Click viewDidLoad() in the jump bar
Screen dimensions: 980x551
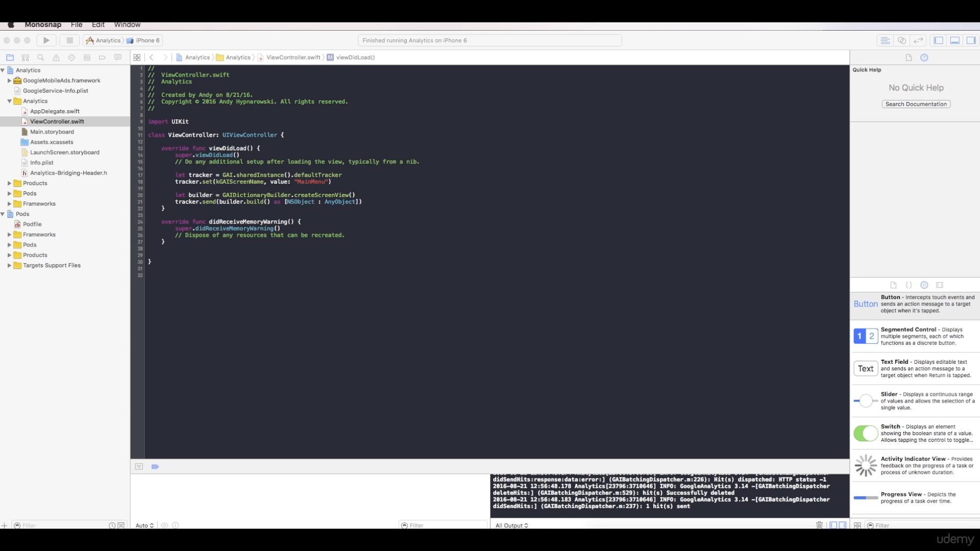(351, 58)
